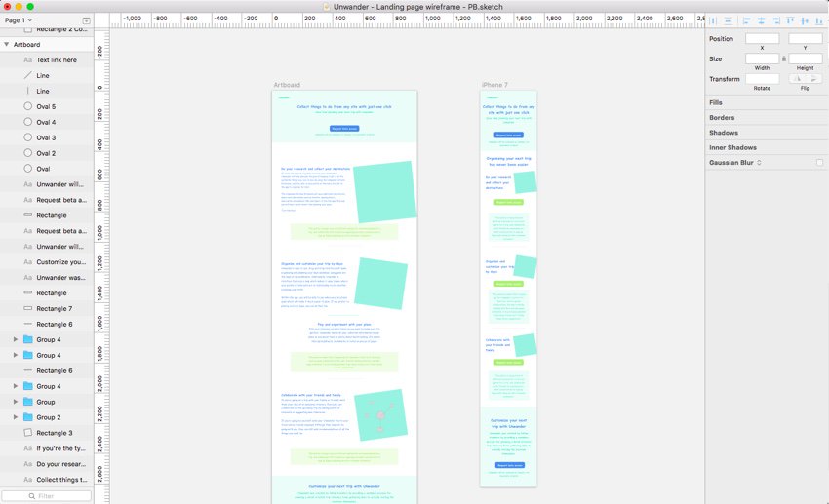Image resolution: width=829 pixels, height=504 pixels.
Task: Align layers to vertical middle
Action: [x=805, y=21]
